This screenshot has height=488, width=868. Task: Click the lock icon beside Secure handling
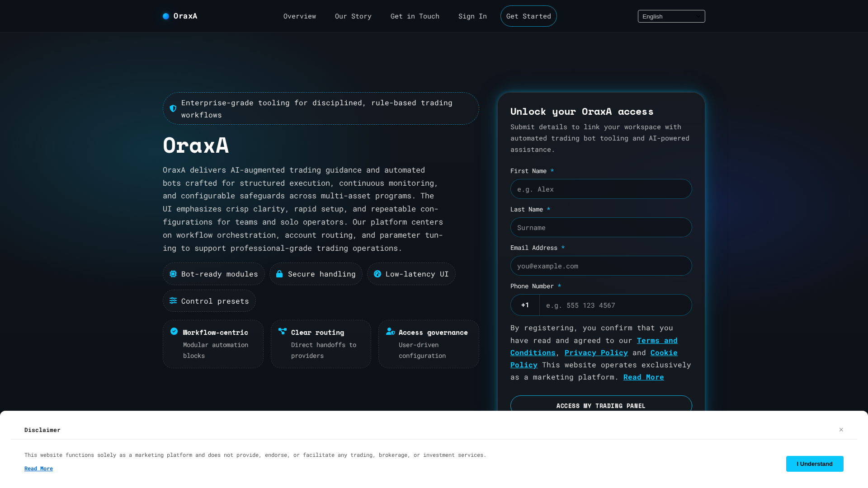click(279, 274)
